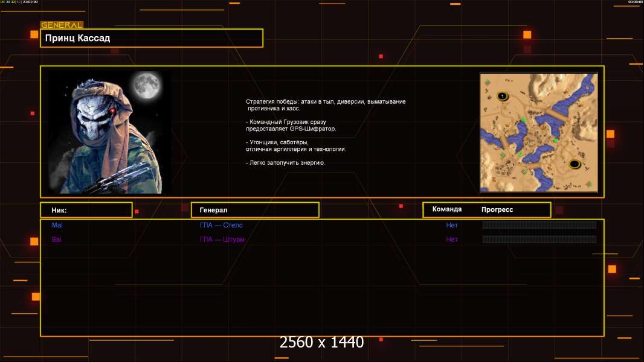
Task: Click the Команда column header
Action: (x=447, y=209)
